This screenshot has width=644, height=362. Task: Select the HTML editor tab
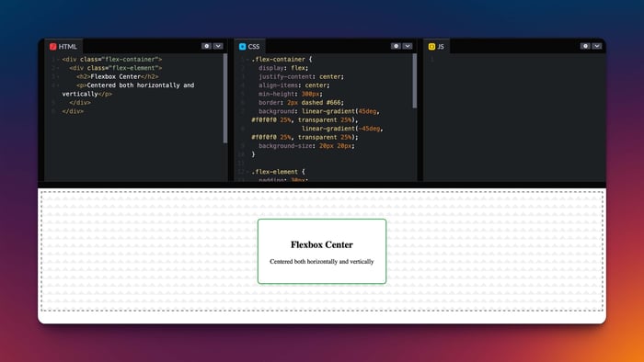pyautogui.click(x=63, y=46)
